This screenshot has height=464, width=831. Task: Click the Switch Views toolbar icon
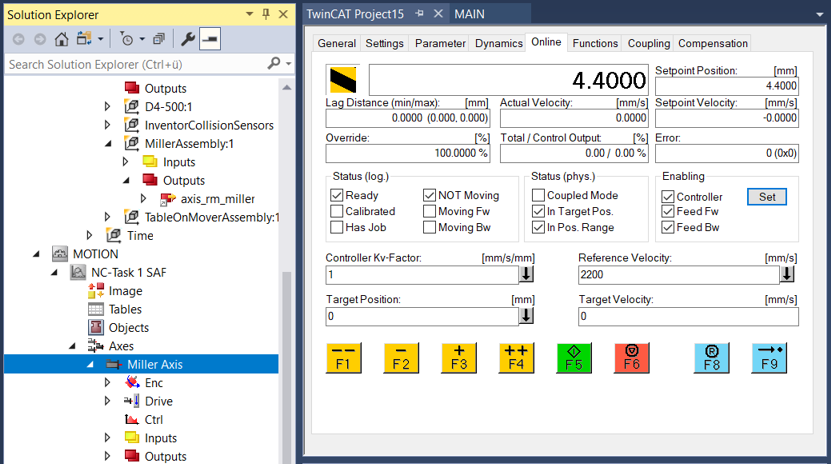click(x=84, y=39)
